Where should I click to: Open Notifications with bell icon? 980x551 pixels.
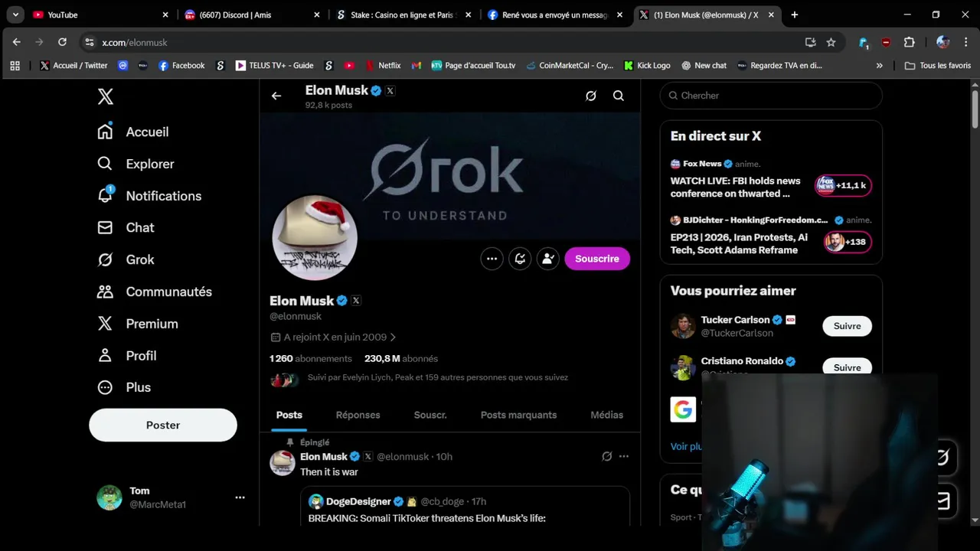(149, 196)
